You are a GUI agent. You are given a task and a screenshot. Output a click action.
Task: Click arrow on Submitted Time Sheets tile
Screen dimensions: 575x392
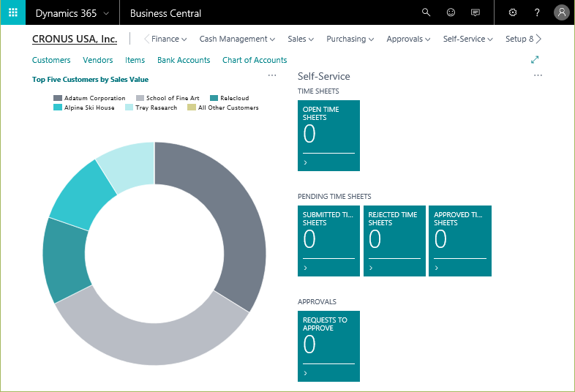coord(306,268)
